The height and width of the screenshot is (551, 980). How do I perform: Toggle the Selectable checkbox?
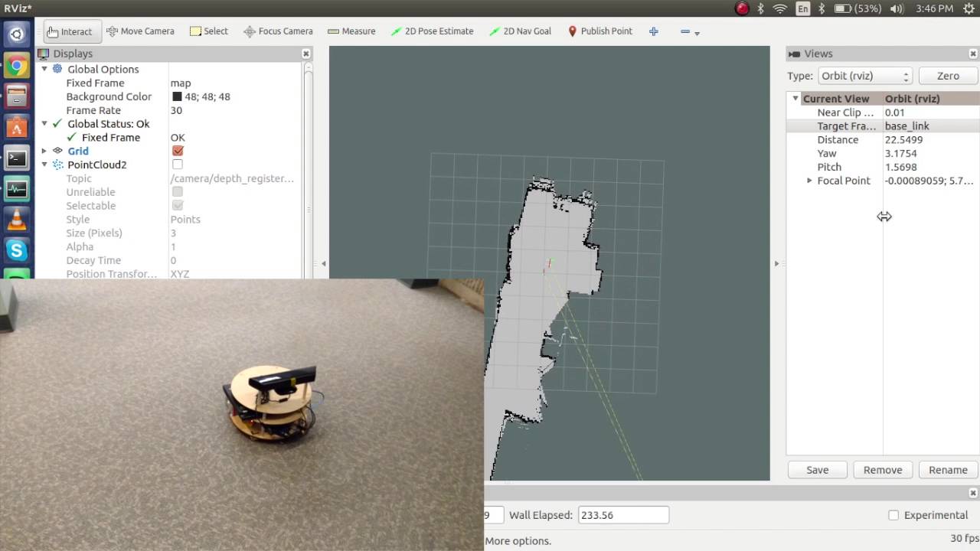(178, 206)
